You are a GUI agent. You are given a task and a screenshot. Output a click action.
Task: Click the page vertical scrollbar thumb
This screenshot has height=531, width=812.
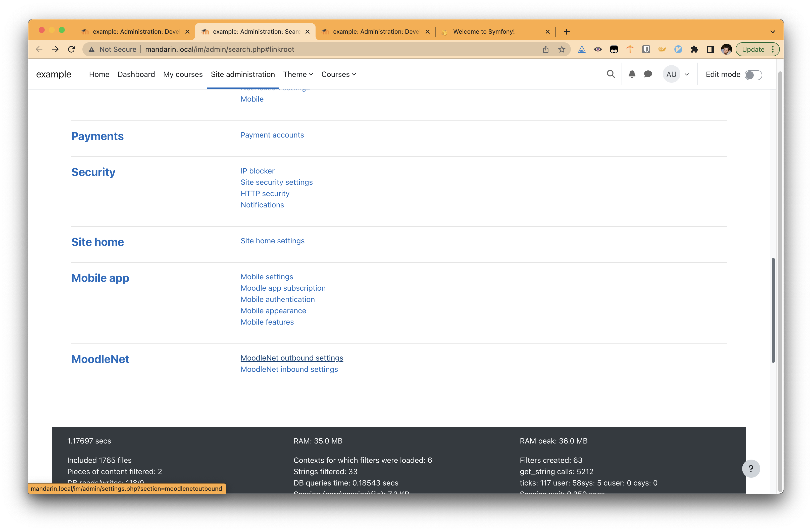[x=773, y=310]
